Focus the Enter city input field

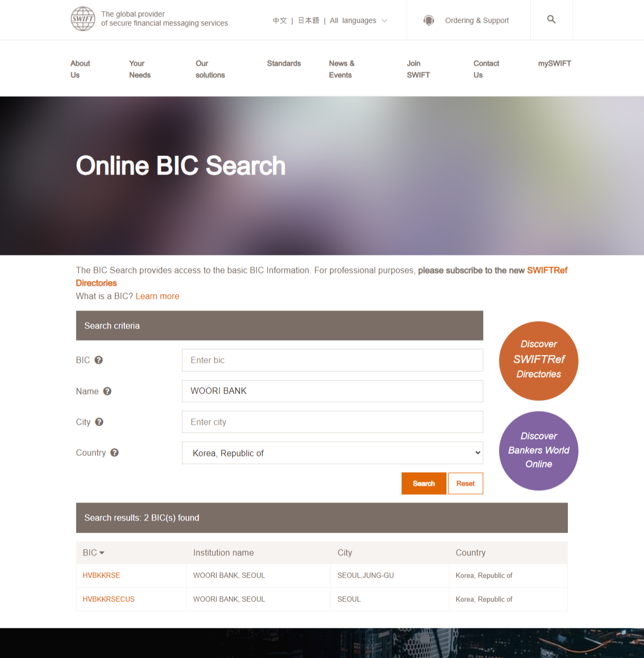pyautogui.click(x=333, y=422)
